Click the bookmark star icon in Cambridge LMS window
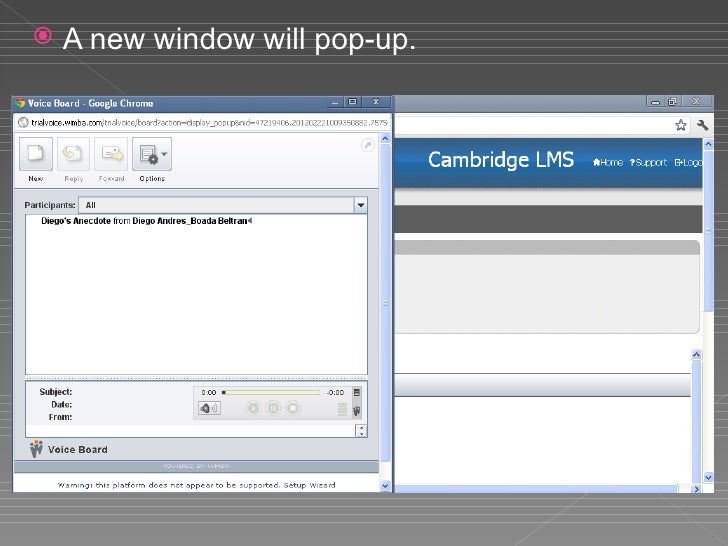728x546 pixels. click(x=681, y=125)
